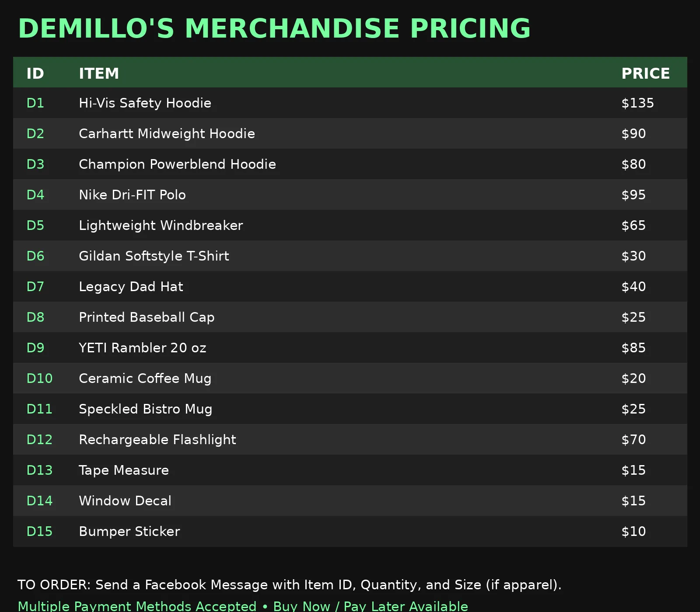Select the Hi-Vis Safety Hoodie row
Screen dimensions: 700x612
[350, 103]
